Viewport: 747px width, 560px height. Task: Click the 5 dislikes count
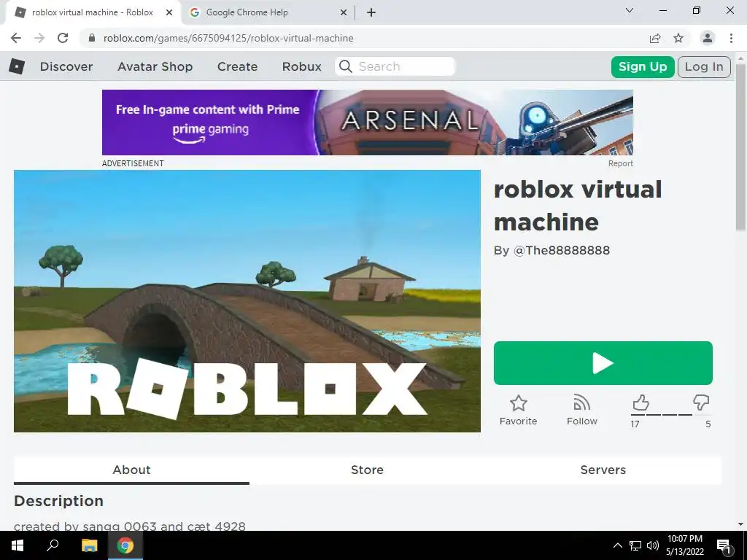[x=708, y=424]
